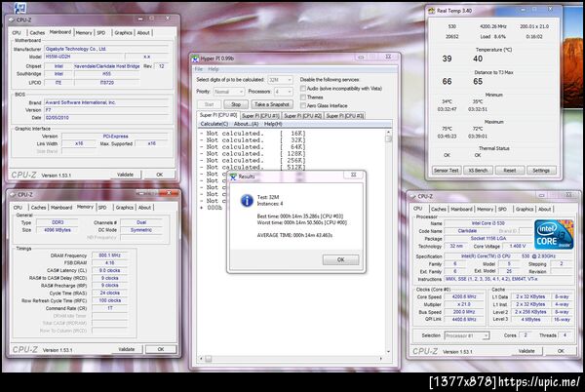Open the File menu in Hyper PI
This screenshot has width=585, height=392.
coord(199,69)
